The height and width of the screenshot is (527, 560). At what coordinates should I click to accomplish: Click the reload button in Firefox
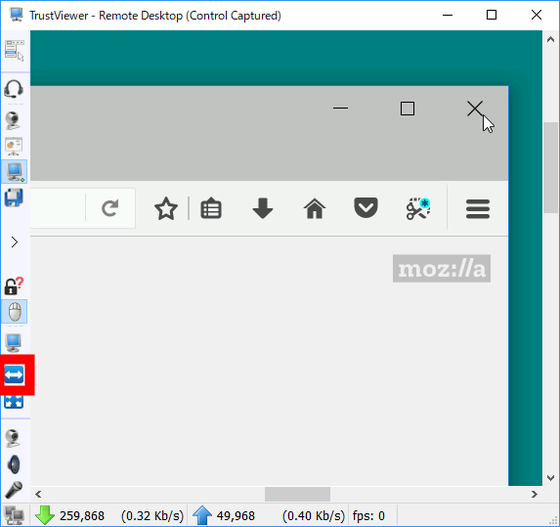[x=110, y=209]
